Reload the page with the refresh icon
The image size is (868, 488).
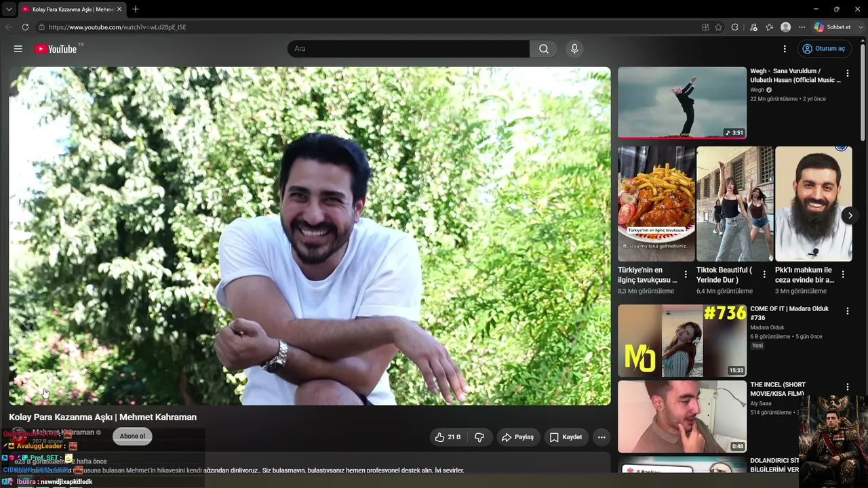(x=25, y=27)
